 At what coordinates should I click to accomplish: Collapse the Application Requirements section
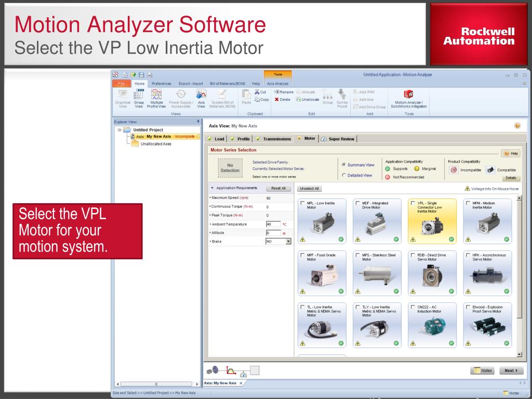pyautogui.click(x=212, y=188)
